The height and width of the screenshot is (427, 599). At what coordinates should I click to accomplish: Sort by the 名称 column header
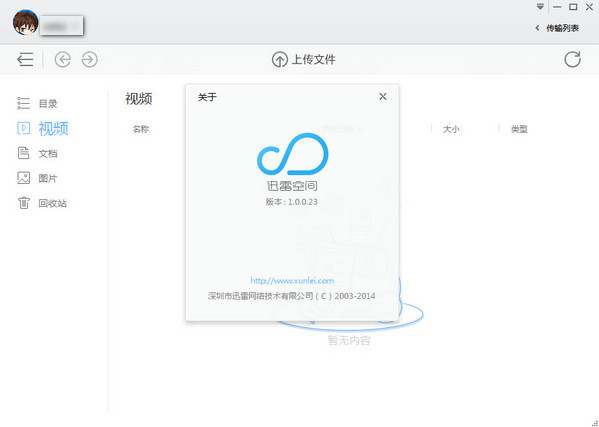coord(141,129)
